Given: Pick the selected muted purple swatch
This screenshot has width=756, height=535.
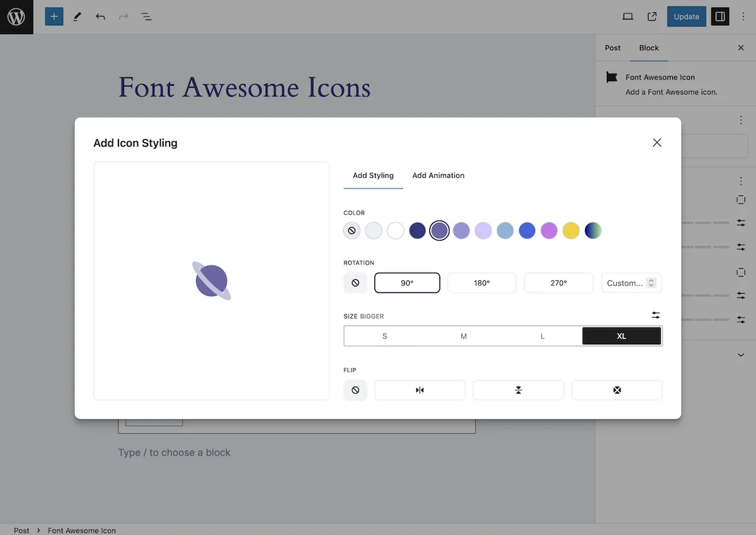Looking at the screenshot, I should tap(439, 231).
